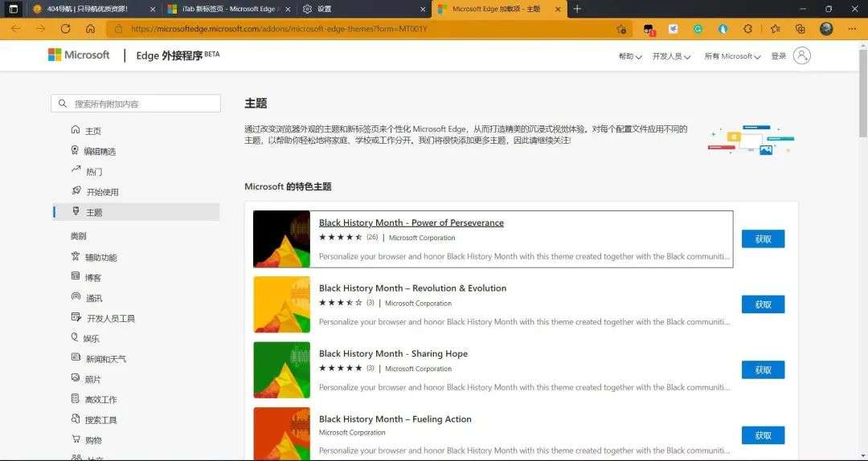Go to browser home icon
The image size is (868, 461).
[x=90, y=29]
